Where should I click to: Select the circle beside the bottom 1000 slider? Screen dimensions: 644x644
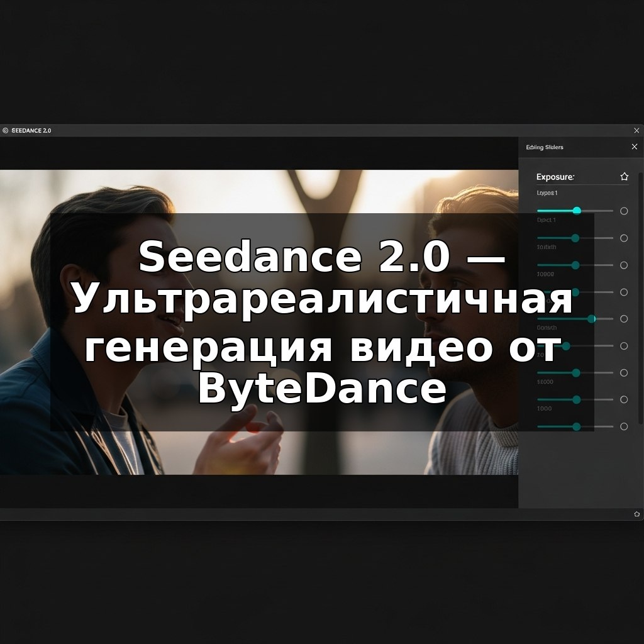(x=624, y=427)
